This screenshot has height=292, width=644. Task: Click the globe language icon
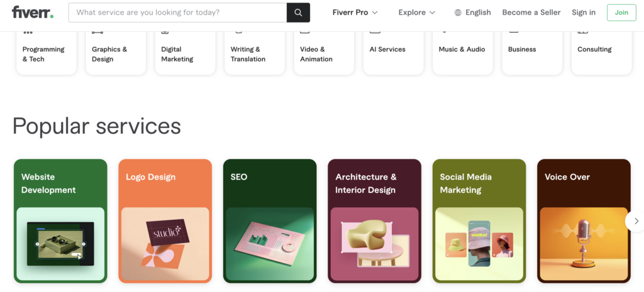[458, 13]
